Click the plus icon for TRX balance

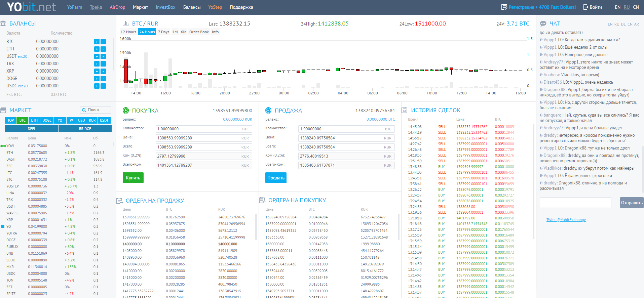(97, 64)
